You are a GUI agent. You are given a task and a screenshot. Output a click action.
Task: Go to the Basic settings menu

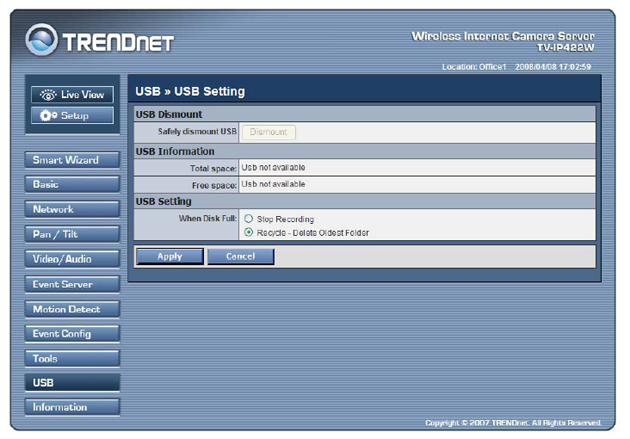pos(72,184)
